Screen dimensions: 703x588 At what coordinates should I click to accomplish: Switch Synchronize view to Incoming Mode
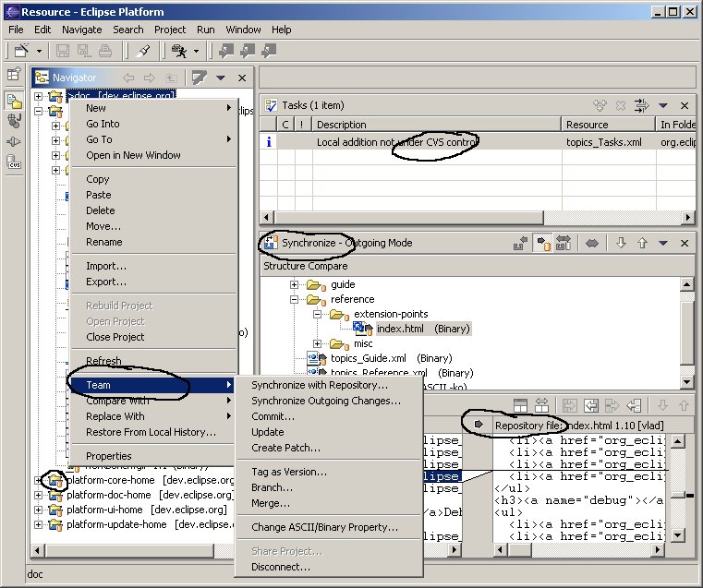pyautogui.click(x=522, y=243)
